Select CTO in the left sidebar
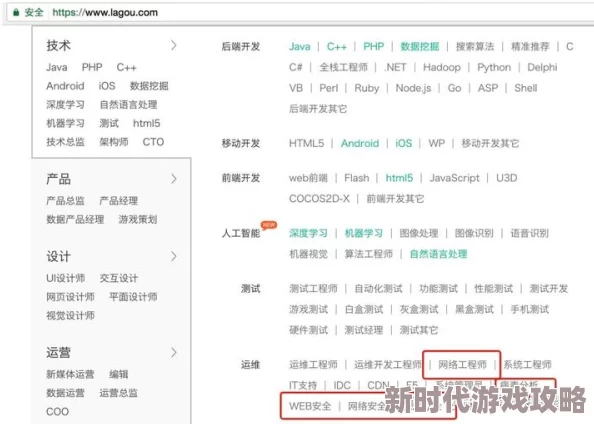Viewport: 594px width, 424px height. [x=153, y=142]
